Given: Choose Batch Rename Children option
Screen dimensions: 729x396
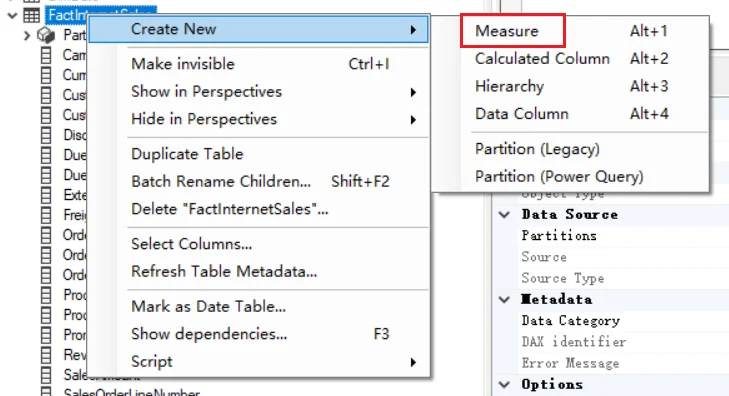Looking at the screenshot, I should 258,181.
